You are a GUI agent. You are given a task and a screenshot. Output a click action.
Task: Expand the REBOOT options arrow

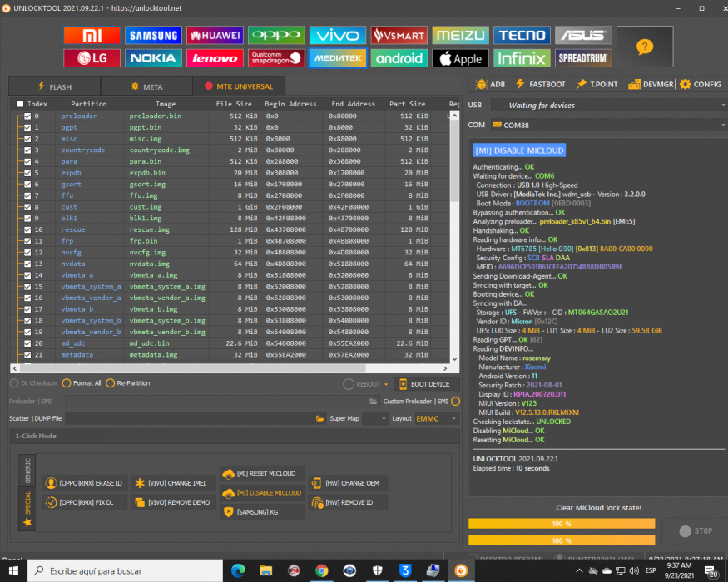(386, 384)
